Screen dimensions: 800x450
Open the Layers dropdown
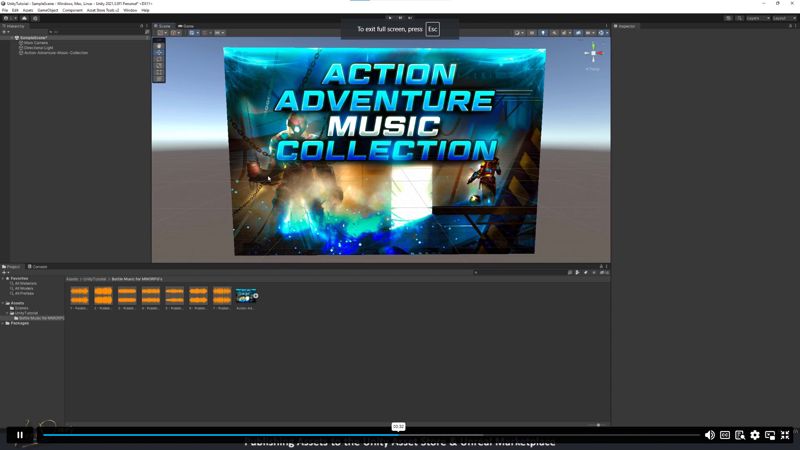pyautogui.click(x=758, y=18)
